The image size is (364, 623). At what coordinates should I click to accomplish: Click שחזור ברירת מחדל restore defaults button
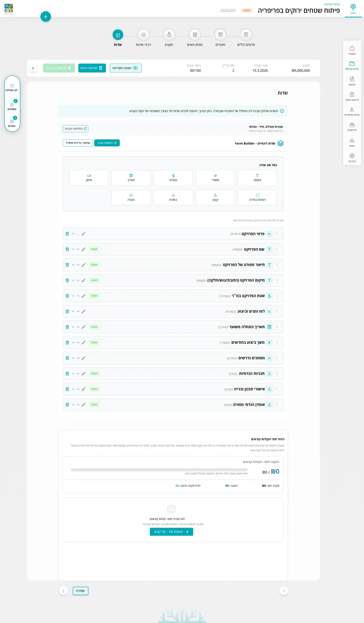pyautogui.click(x=78, y=143)
